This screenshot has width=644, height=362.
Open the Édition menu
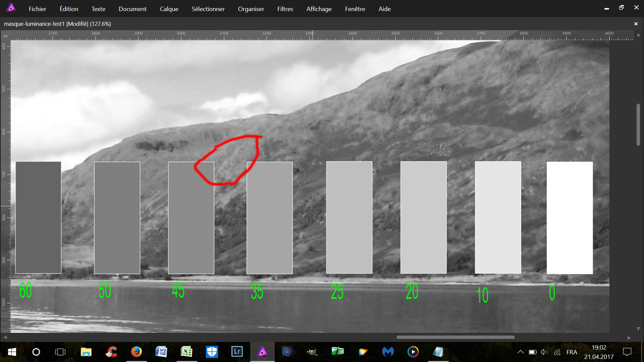point(69,9)
